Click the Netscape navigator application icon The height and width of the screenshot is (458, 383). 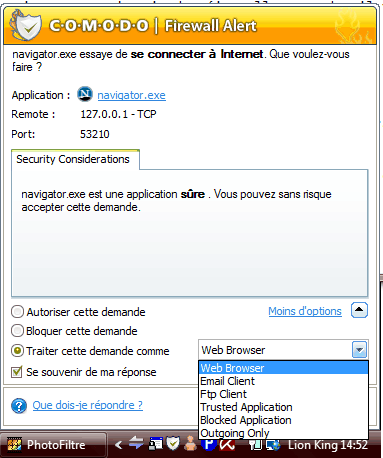pos(85,94)
